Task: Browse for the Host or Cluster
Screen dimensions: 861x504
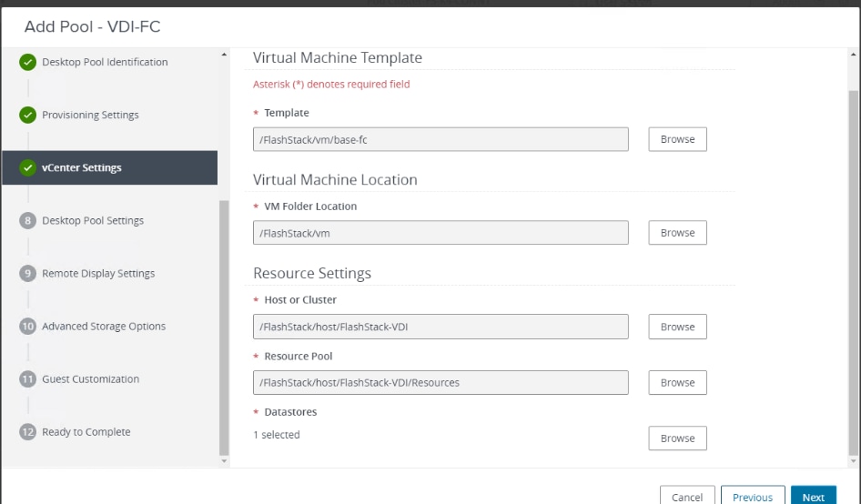Action: coord(677,327)
